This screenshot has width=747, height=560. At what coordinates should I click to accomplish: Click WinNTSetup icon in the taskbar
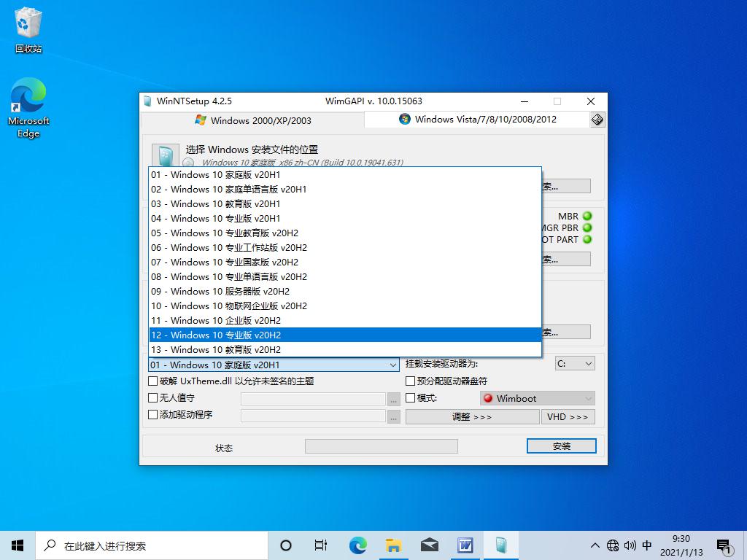tap(501, 545)
